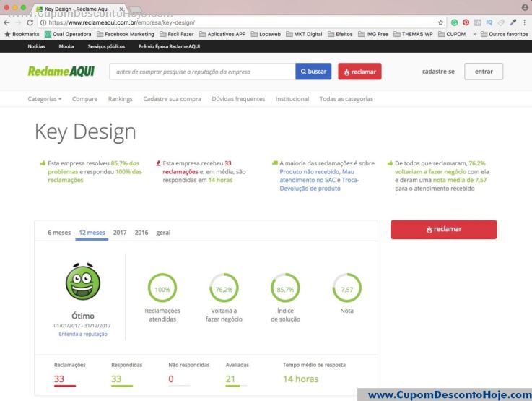532x401 pixels.
Task: Open the Institucional menu item
Action: 292,99
